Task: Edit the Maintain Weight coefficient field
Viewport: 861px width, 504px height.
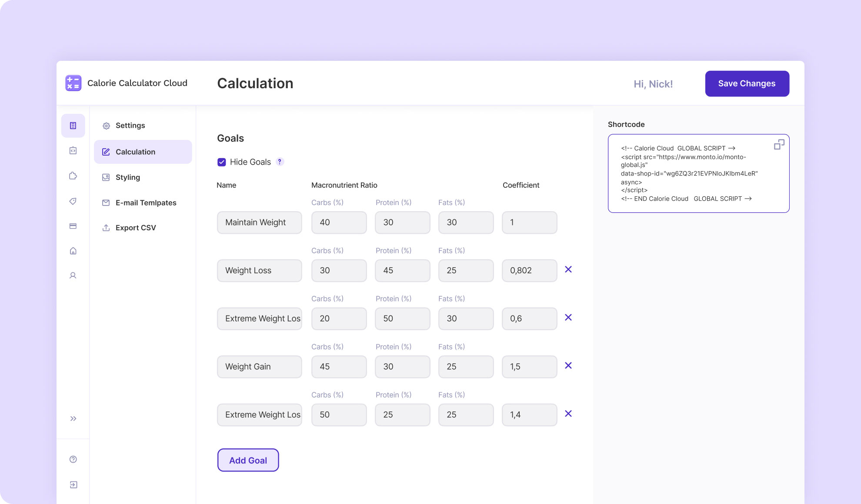Action: point(529,222)
